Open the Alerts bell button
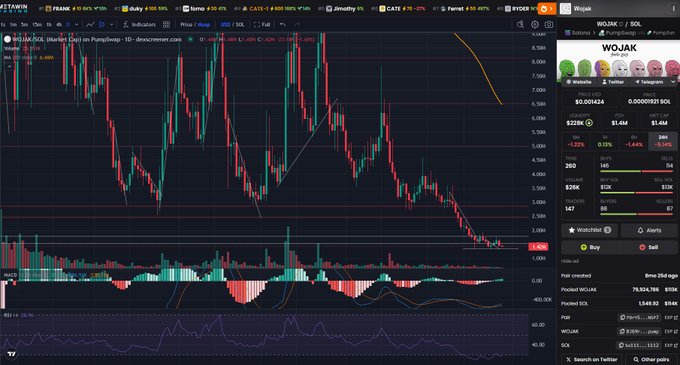The height and width of the screenshot is (365, 680). click(x=649, y=230)
